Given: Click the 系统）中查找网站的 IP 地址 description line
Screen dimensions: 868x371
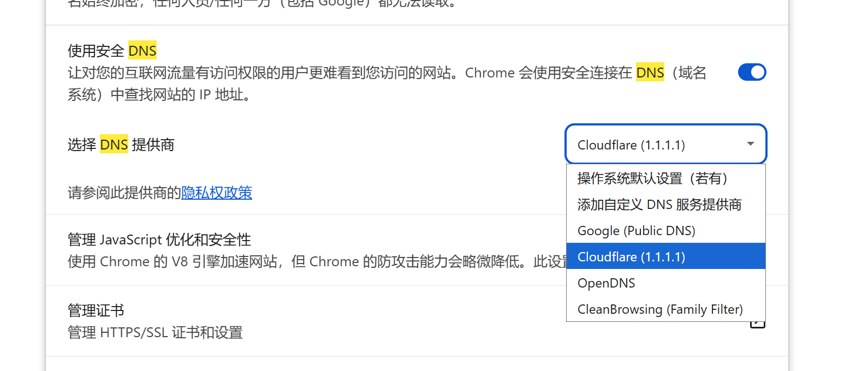Looking at the screenshot, I should pyautogui.click(x=159, y=94).
